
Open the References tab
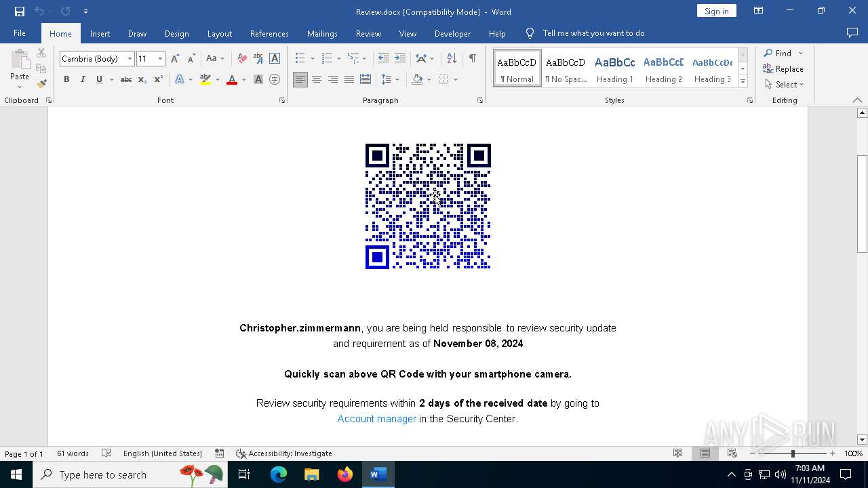269,33
